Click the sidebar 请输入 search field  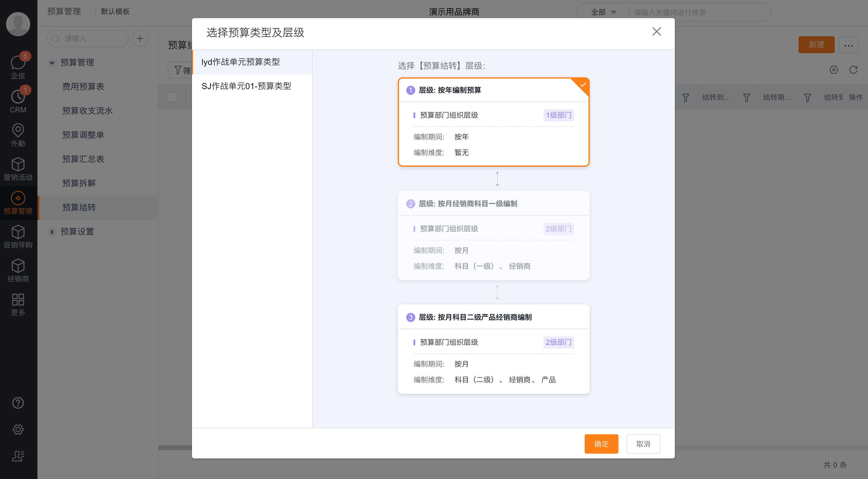pos(88,38)
